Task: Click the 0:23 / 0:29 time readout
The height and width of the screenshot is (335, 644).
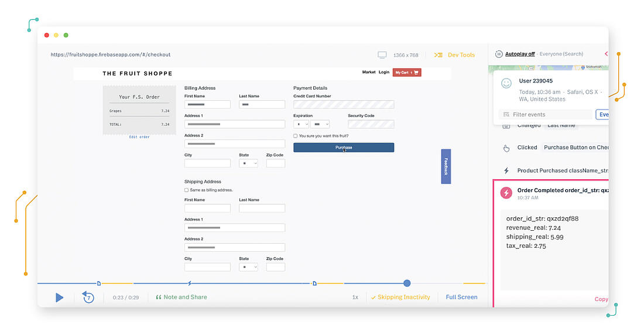Action: 126,297
